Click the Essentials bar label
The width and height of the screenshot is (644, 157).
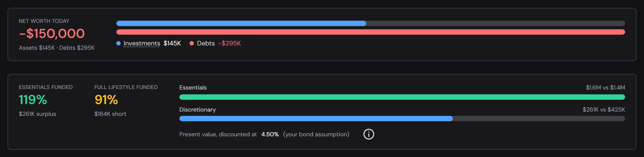193,87
